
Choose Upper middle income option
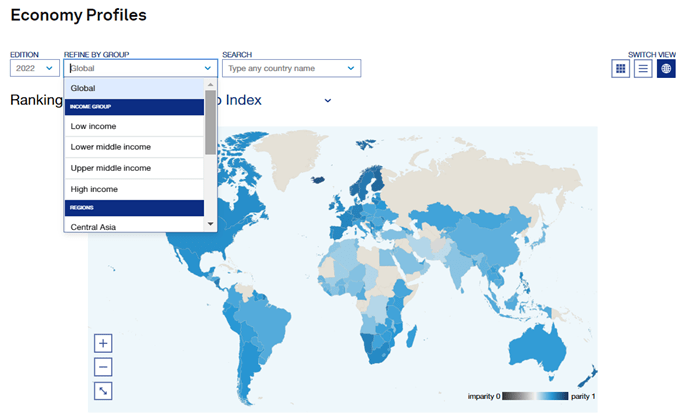(134, 168)
